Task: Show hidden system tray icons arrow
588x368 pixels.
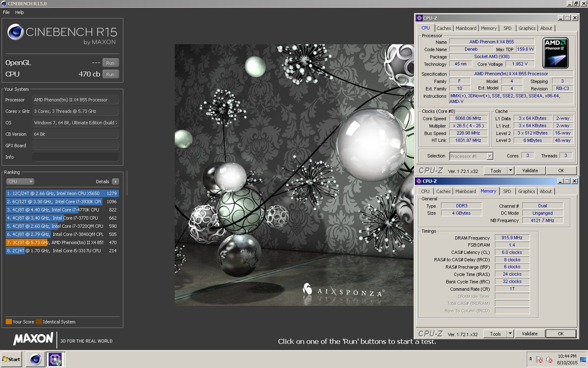Action: 530,359
